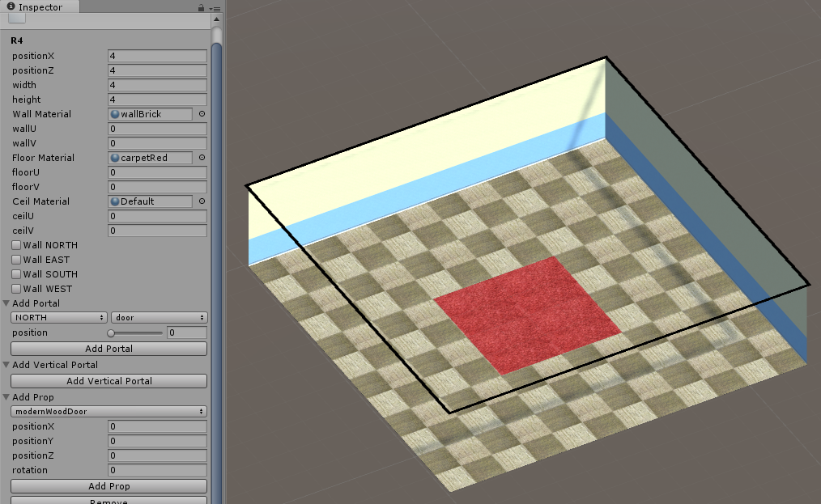Click the Wall Material label
Image resolution: width=821 pixels, height=504 pixels.
42,114
